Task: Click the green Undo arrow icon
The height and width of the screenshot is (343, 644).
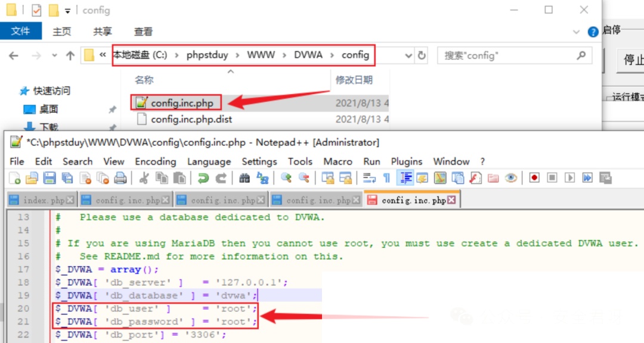Action: tap(203, 178)
